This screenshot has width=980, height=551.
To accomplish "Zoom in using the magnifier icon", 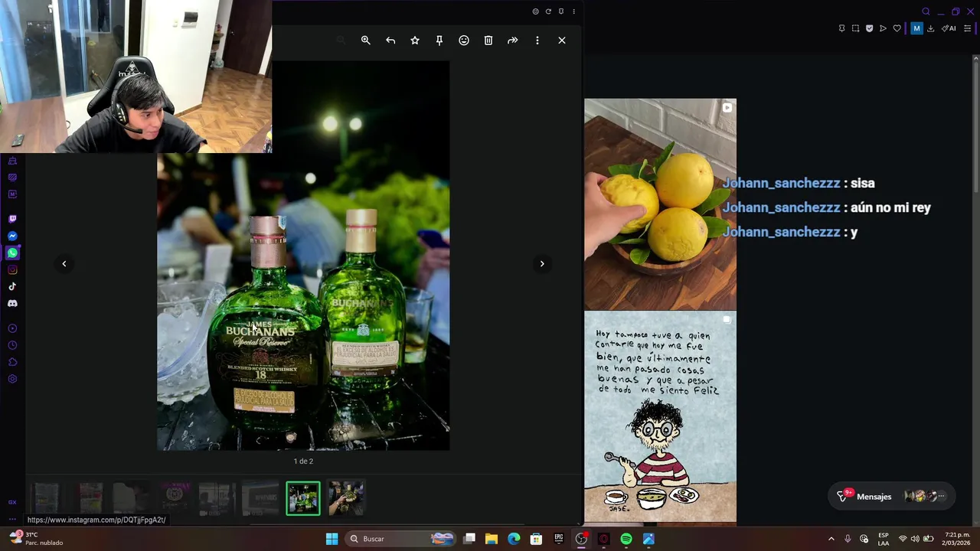I will [x=366, y=41].
